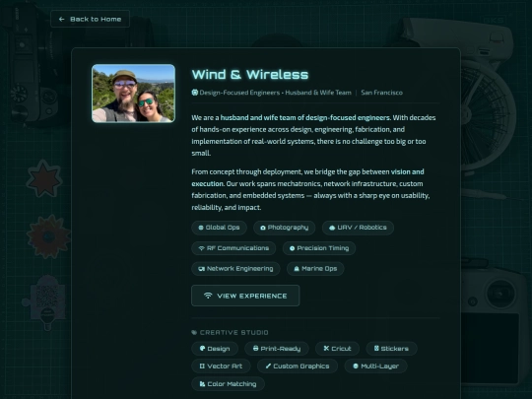The height and width of the screenshot is (399, 532).
Task: Click the tag icon beside Creative Studio
Action: click(194, 333)
